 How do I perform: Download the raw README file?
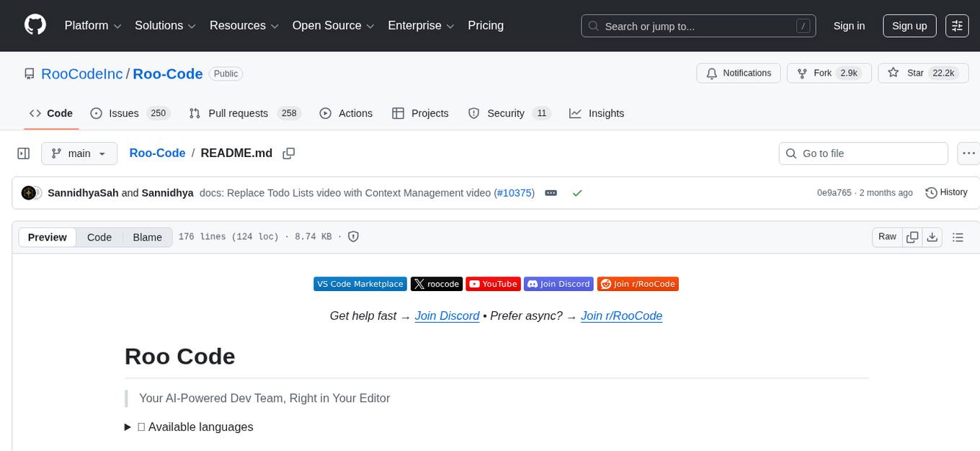[932, 236]
